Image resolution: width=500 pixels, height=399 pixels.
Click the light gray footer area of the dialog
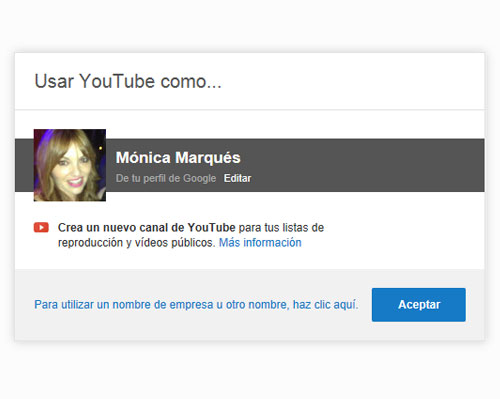[x=250, y=305]
